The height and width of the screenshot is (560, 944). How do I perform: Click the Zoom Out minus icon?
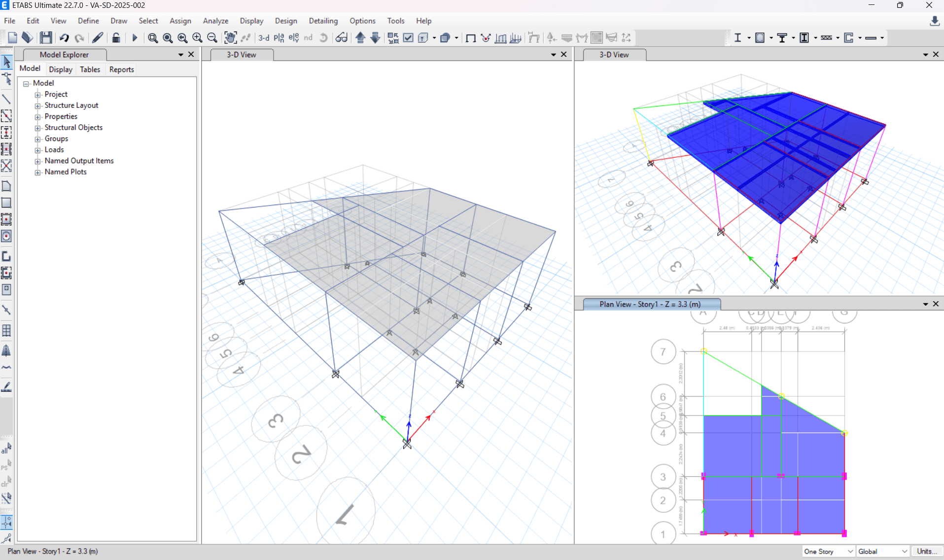pos(212,38)
